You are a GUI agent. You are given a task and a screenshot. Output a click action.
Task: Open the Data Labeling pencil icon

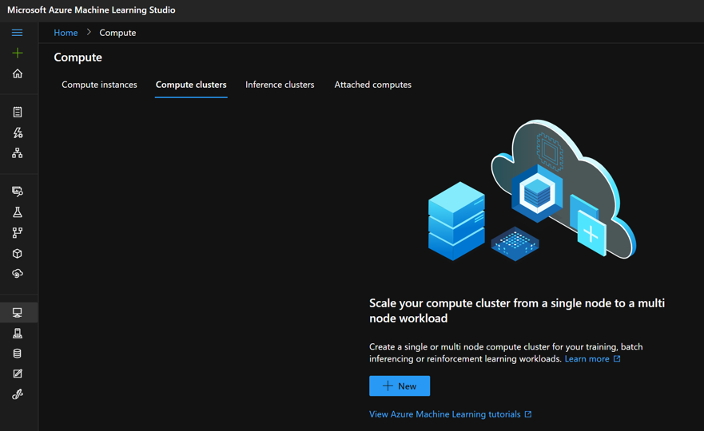pos(17,374)
